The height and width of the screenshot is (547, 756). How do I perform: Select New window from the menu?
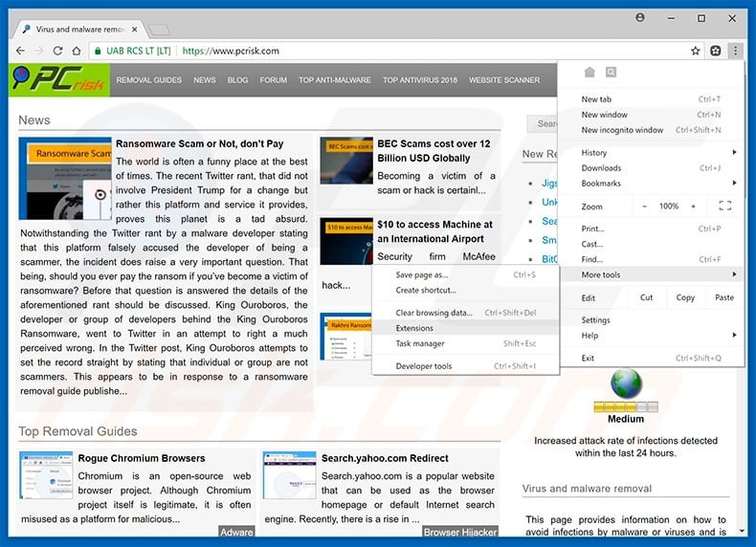(651, 115)
